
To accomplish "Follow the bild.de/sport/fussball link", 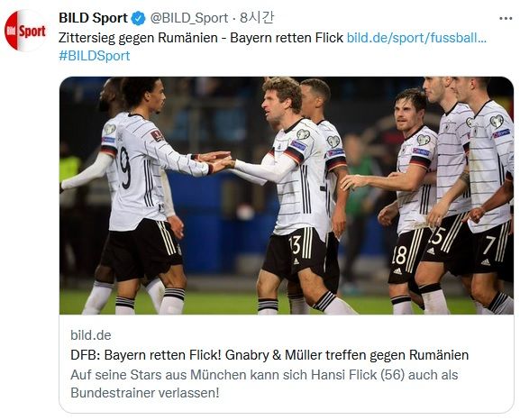I will [x=416, y=38].
